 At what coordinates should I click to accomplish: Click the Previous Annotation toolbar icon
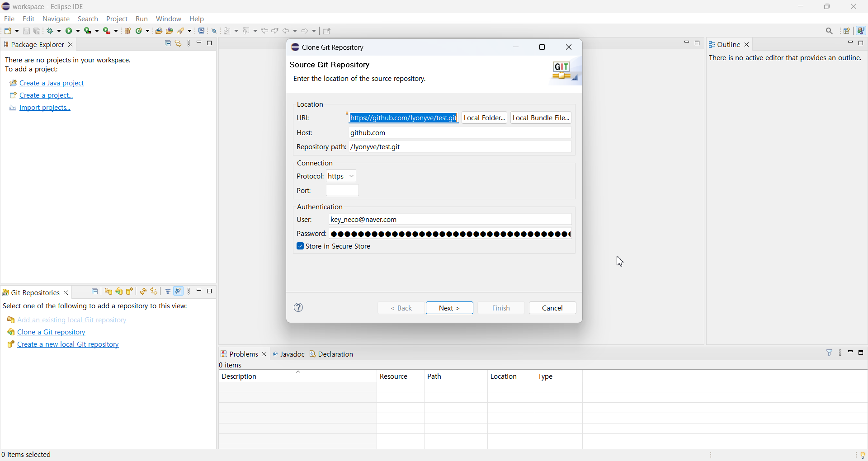247,31
